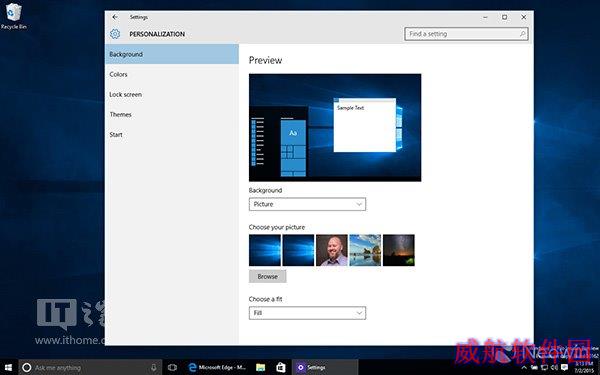600x375 pixels.
Task: Click the Cortana microphone icon
Action: (x=153, y=368)
